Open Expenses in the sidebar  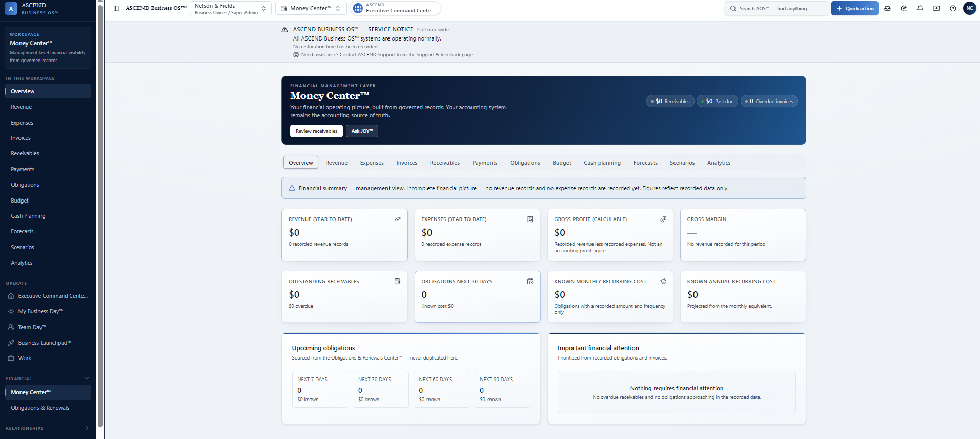pos(48,123)
